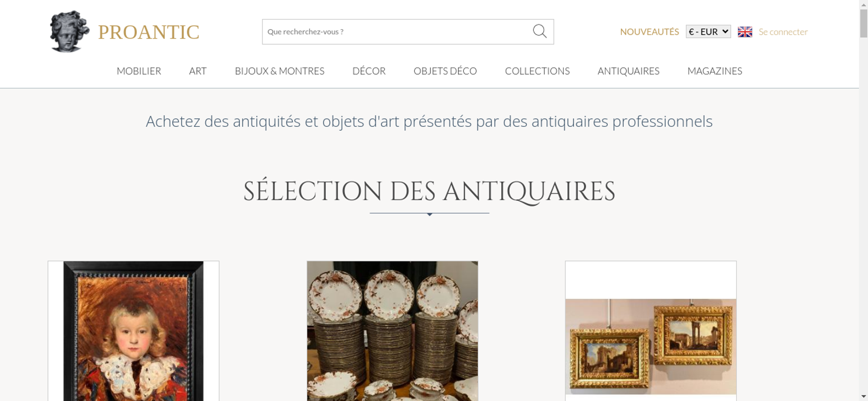Screen dimensions: 868x401
Task: Open the child portrait painting thumbnail
Action: coord(133,331)
